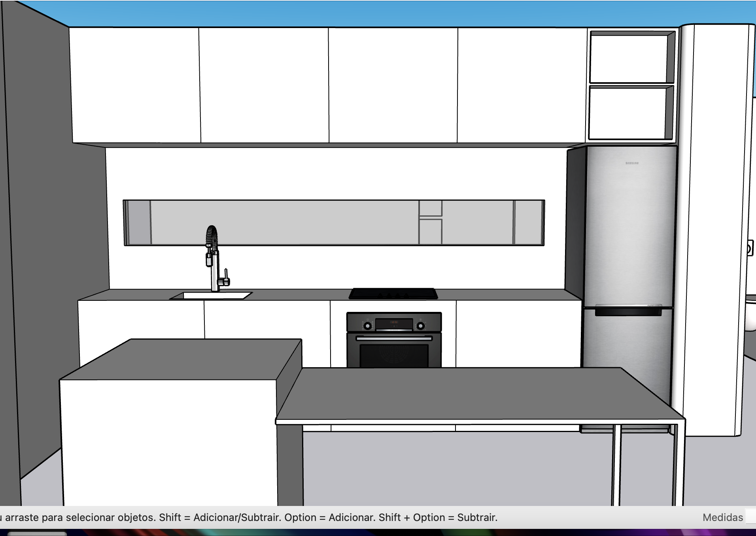Click the oven's right control knob

[x=421, y=326]
